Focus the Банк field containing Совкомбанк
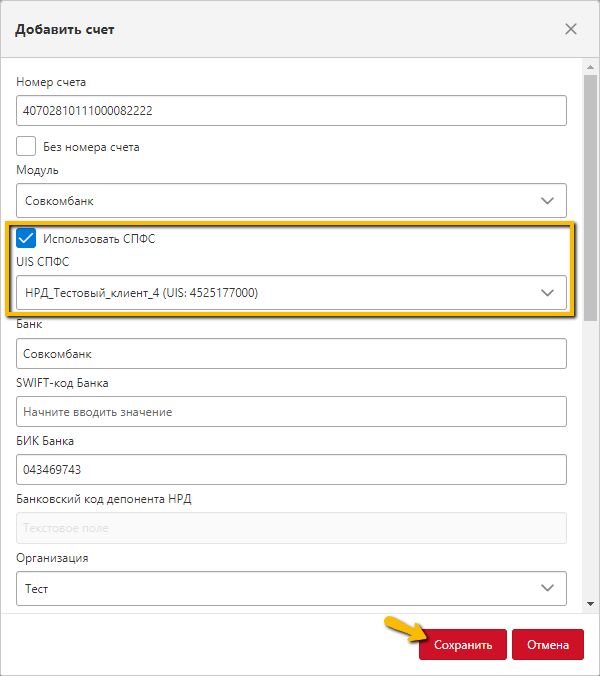The width and height of the screenshot is (600, 676). pyautogui.click(x=291, y=354)
